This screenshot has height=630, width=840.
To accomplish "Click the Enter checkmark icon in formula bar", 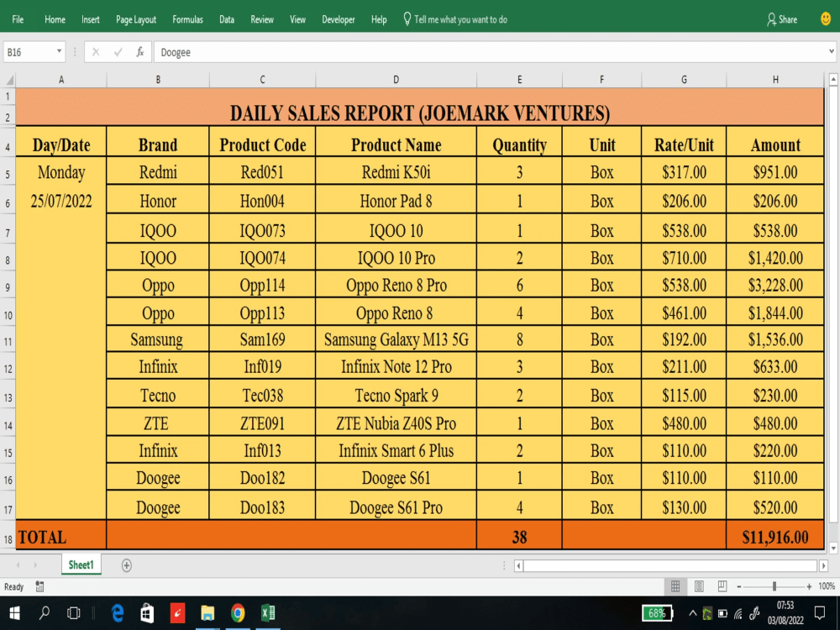I will point(118,52).
